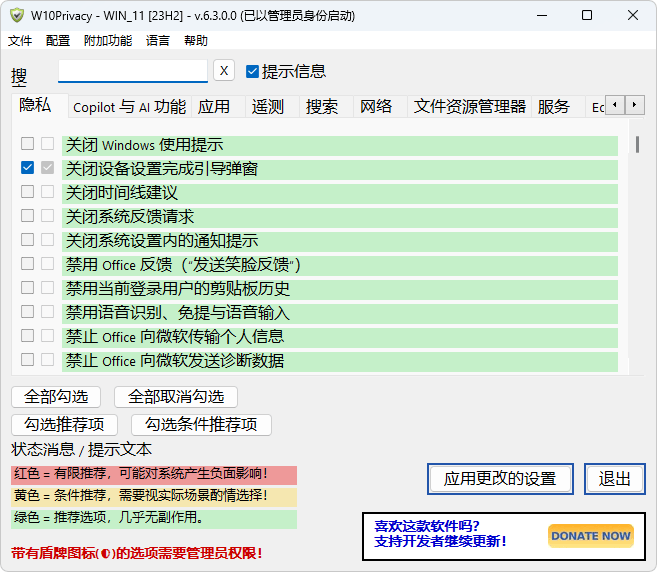Select the 关闭 Windows 使用提示 row text
Screen dimensions: 657x572
pyautogui.click(x=145, y=145)
